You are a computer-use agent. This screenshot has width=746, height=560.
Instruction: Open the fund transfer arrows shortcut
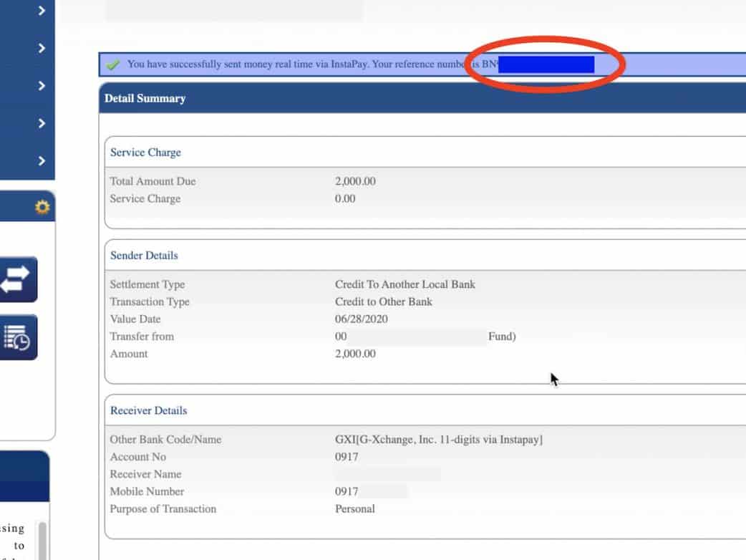click(18, 279)
